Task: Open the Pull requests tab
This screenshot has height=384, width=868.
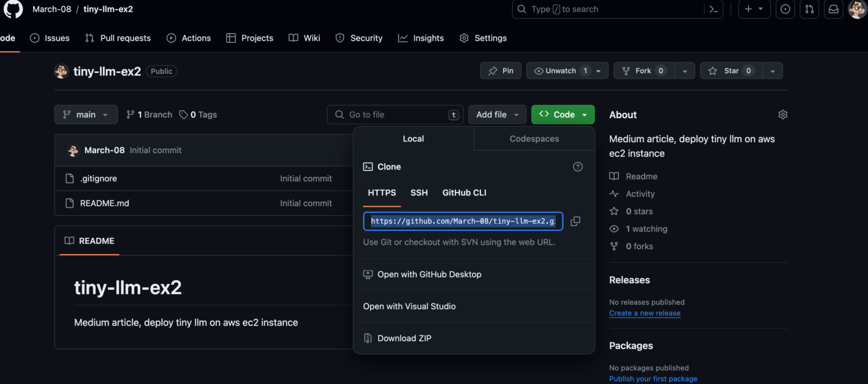Action: pos(118,38)
